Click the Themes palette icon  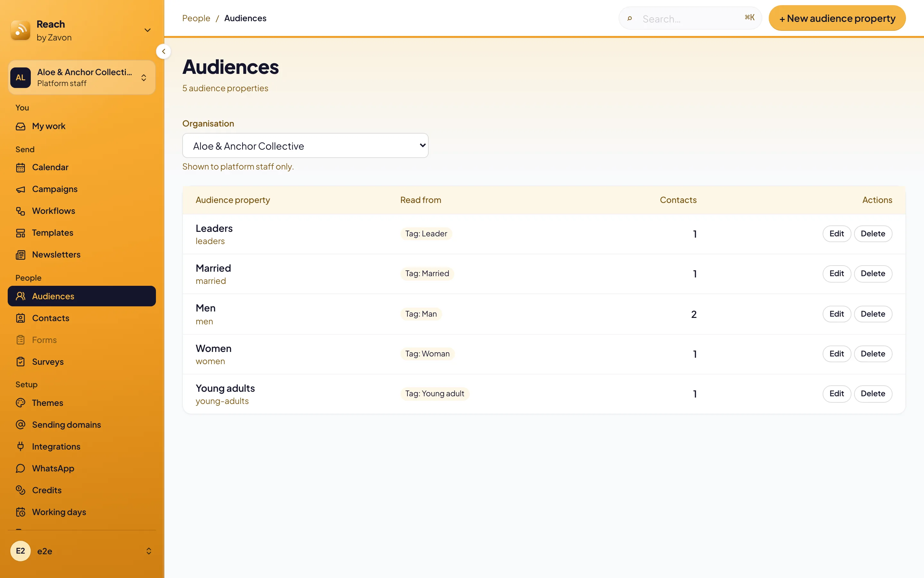(21, 403)
